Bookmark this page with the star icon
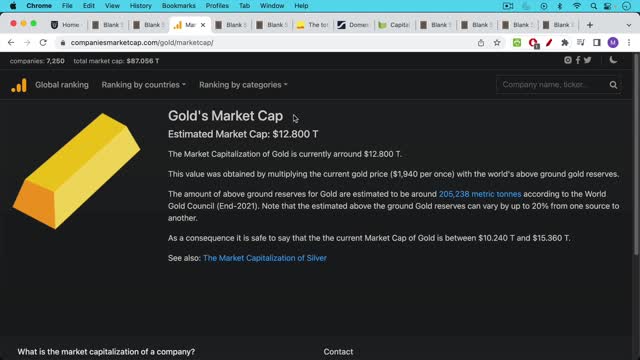Image resolution: width=640 pixels, height=360 pixels. tap(497, 42)
